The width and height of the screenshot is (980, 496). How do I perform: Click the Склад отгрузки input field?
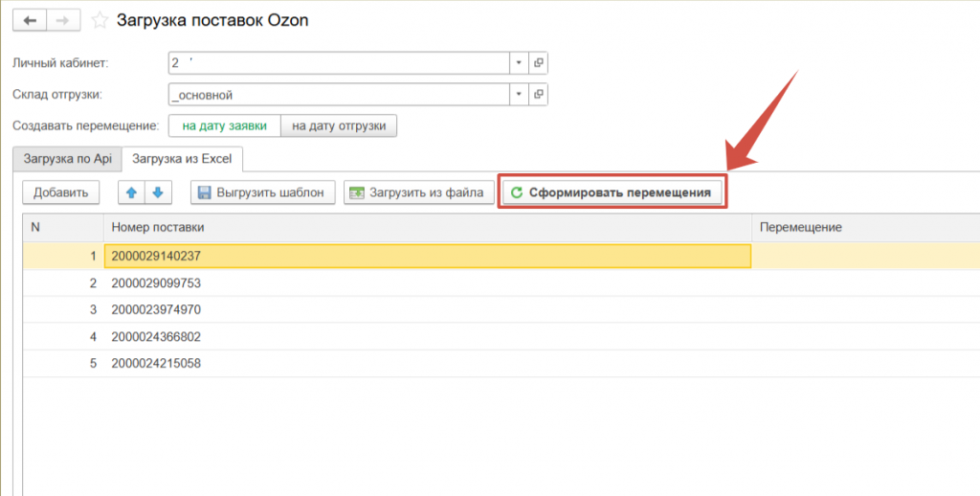coord(337,95)
